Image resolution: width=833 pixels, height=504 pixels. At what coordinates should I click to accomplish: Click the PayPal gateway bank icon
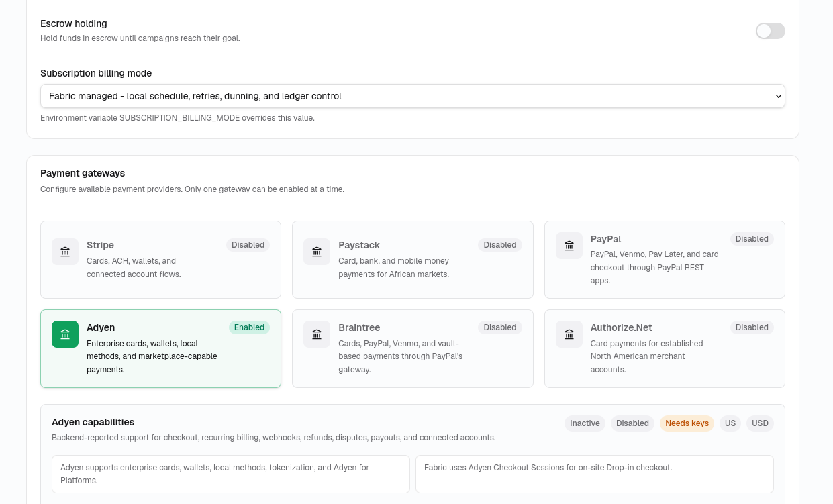tap(569, 246)
